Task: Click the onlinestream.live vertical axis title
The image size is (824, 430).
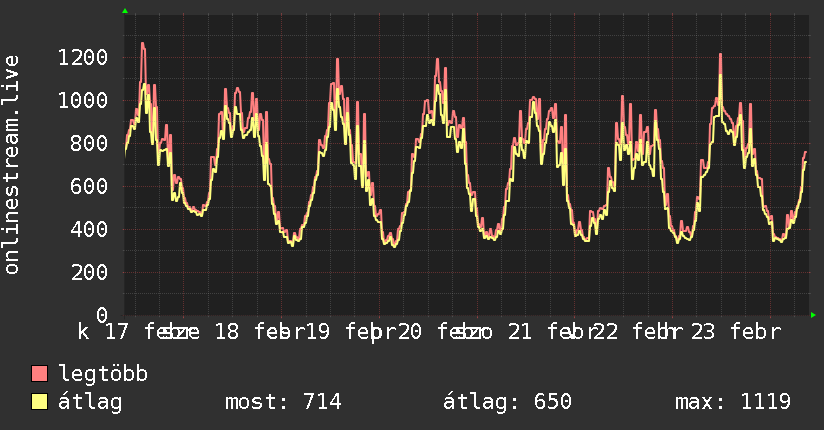Action: pos(12,165)
